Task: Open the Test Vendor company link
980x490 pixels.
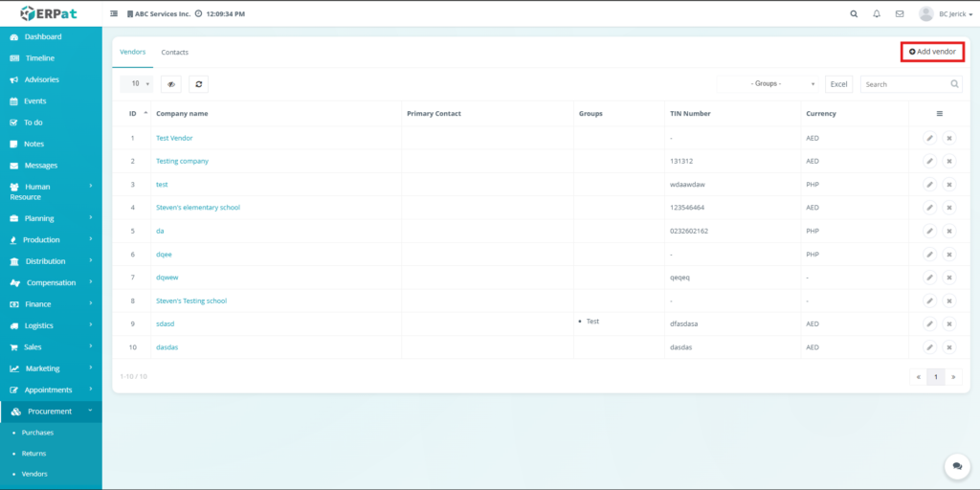Action: point(174,138)
